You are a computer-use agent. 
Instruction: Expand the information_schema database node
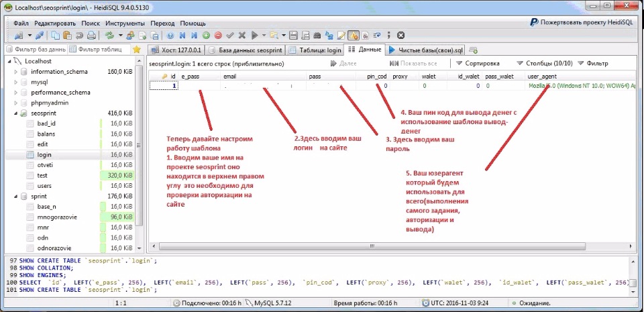[x=15, y=72]
